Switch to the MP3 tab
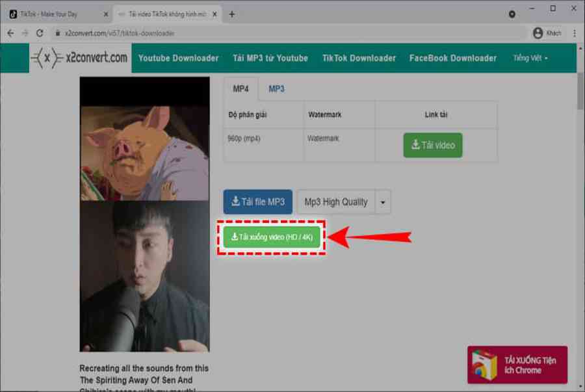Screen dimensions: 585x392 tap(276, 89)
